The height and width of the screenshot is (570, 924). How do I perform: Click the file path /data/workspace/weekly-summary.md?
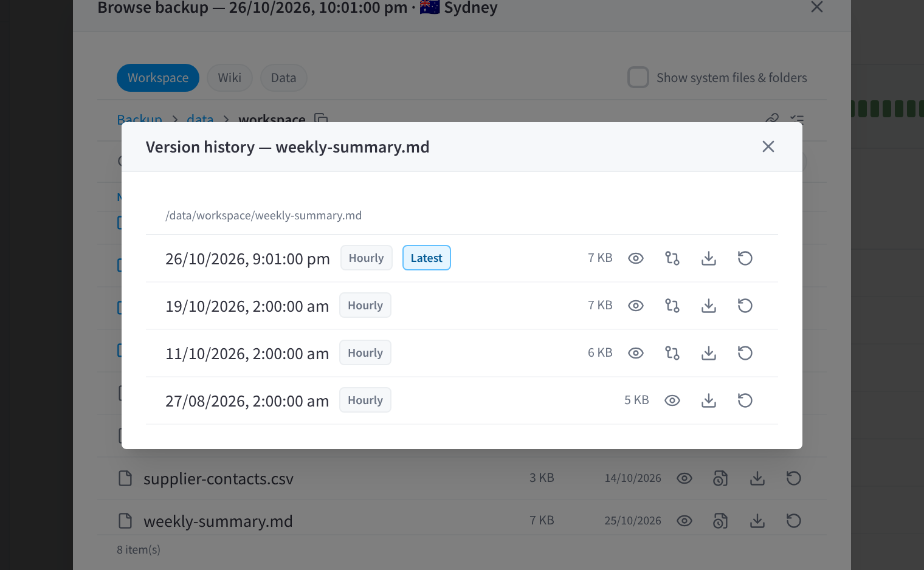[263, 216]
